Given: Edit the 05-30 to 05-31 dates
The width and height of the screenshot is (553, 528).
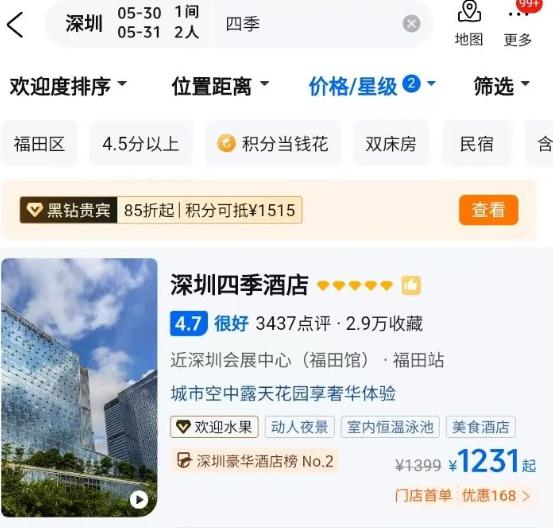Looking at the screenshot, I should tap(139, 23).
